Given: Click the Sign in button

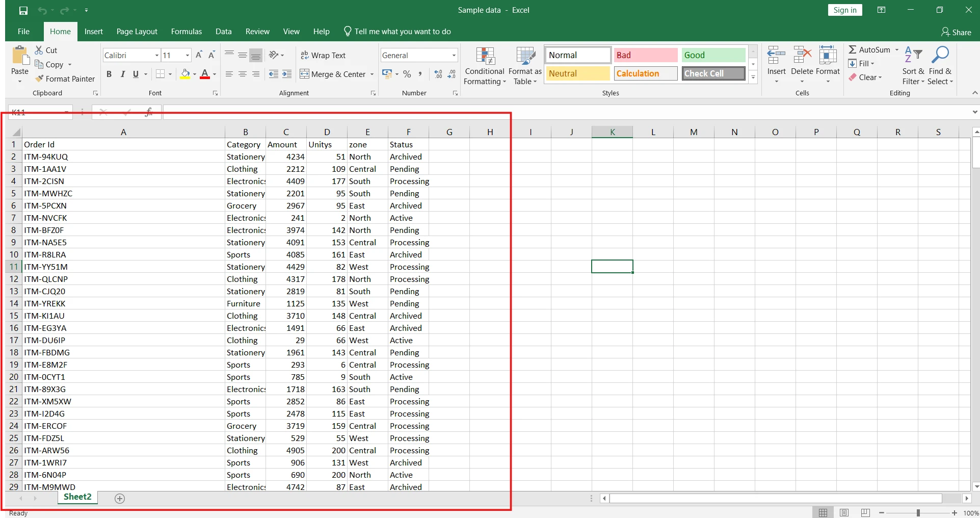Looking at the screenshot, I should 844,10.
